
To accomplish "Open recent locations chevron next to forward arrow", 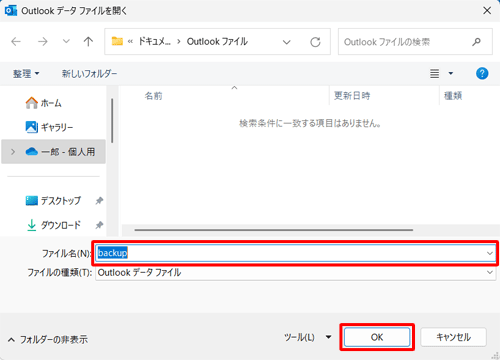I will click(66, 41).
